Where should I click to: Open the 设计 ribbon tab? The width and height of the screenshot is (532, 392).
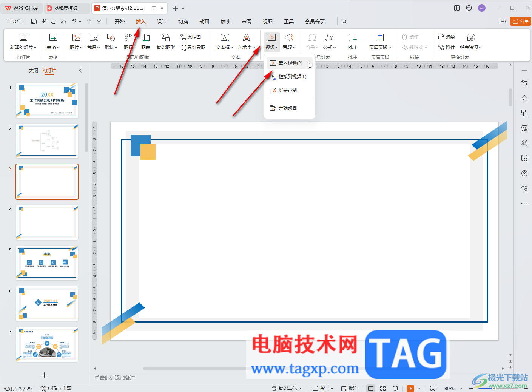(162, 22)
